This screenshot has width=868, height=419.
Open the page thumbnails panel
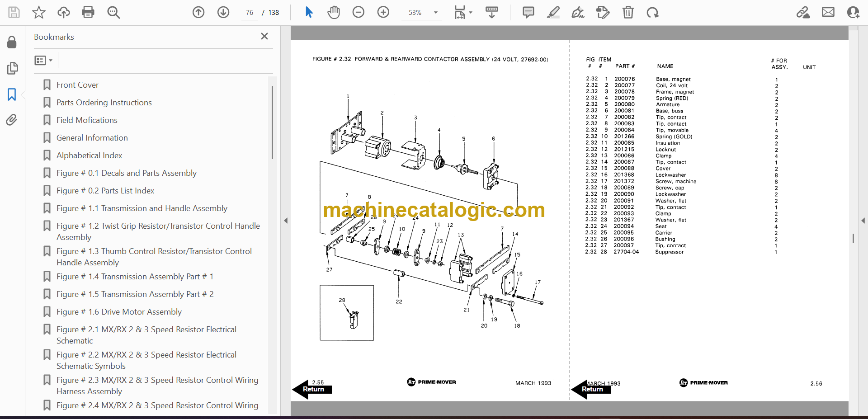pos(12,68)
